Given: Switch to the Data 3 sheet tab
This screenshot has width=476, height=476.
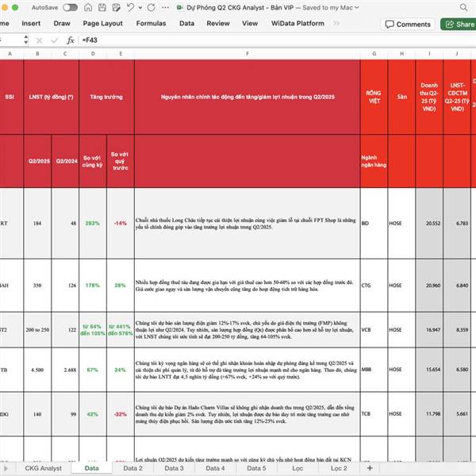Looking at the screenshot, I should 174,468.
